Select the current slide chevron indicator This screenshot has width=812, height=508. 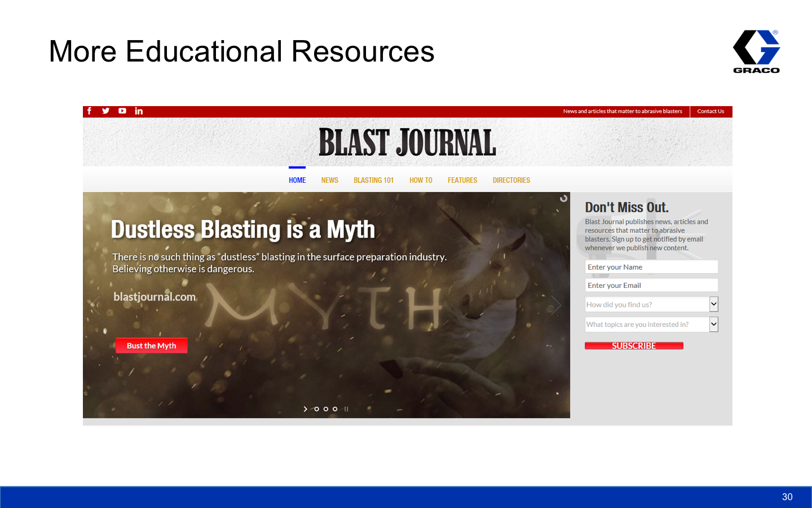[x=306, y=409]
